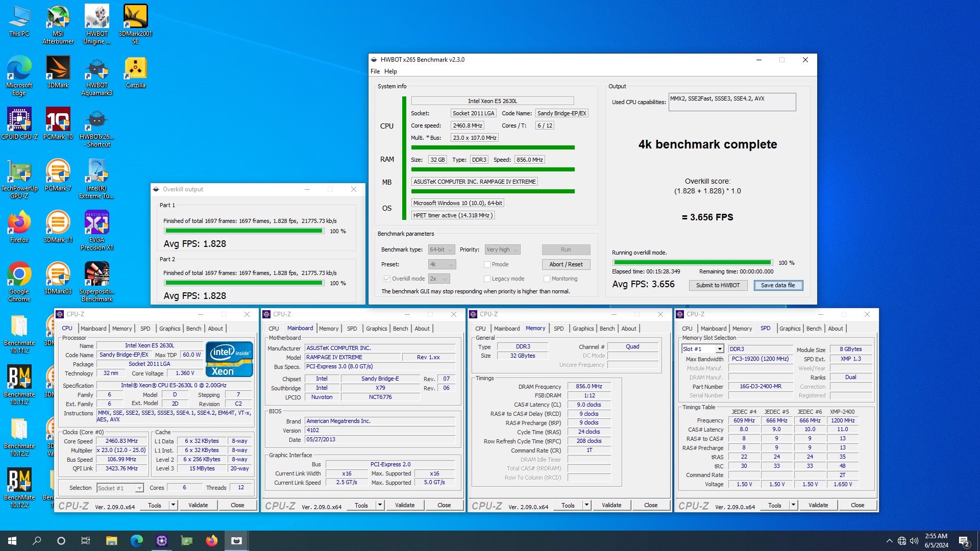Screen dimensions: 980x551
Task: Open the Overkill mode 2x dropdown
Action: [x=438, y=279]
